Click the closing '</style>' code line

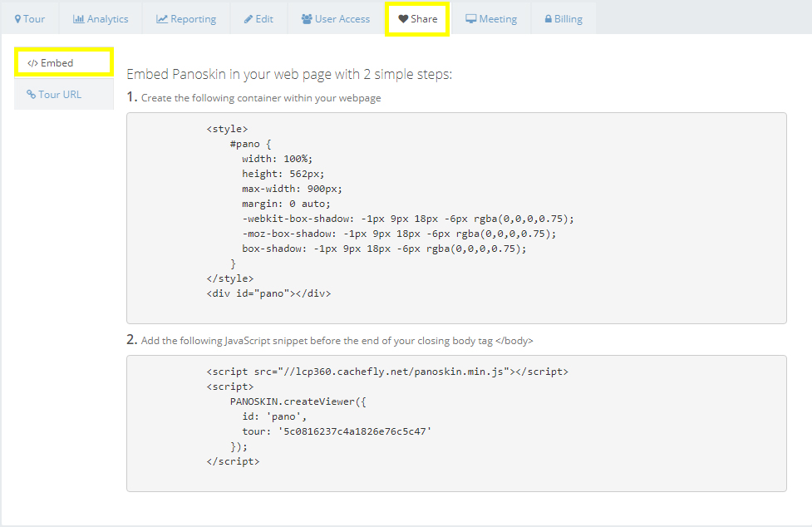pos(230,278)
